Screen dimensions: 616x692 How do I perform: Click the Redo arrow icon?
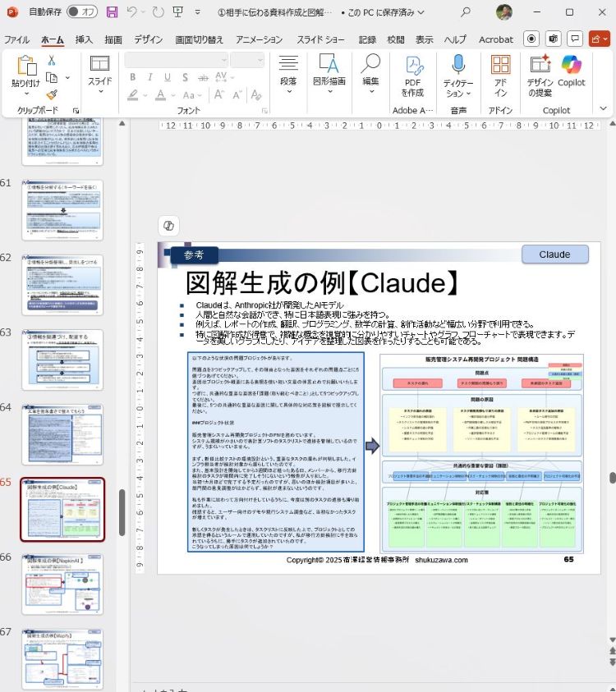tap(158, 12)
